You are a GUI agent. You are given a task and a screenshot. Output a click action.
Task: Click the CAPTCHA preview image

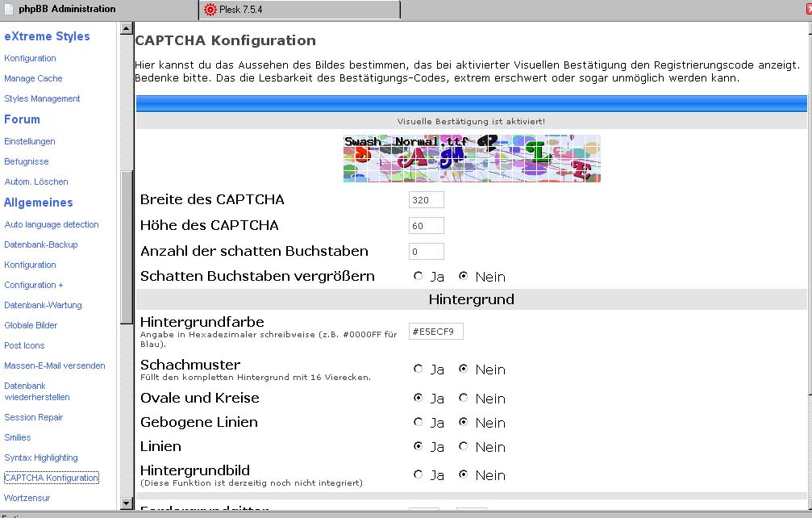pyautogui.click(x=471, y=158)
